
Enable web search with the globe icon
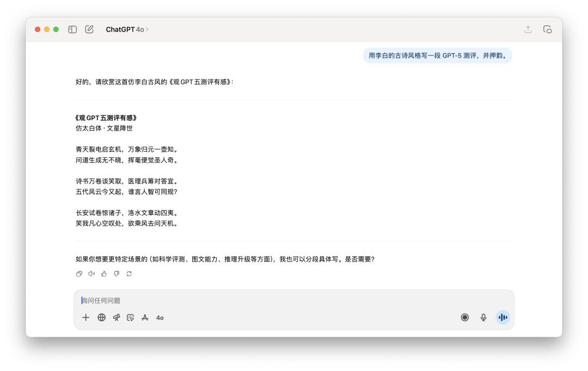[101, 318]
